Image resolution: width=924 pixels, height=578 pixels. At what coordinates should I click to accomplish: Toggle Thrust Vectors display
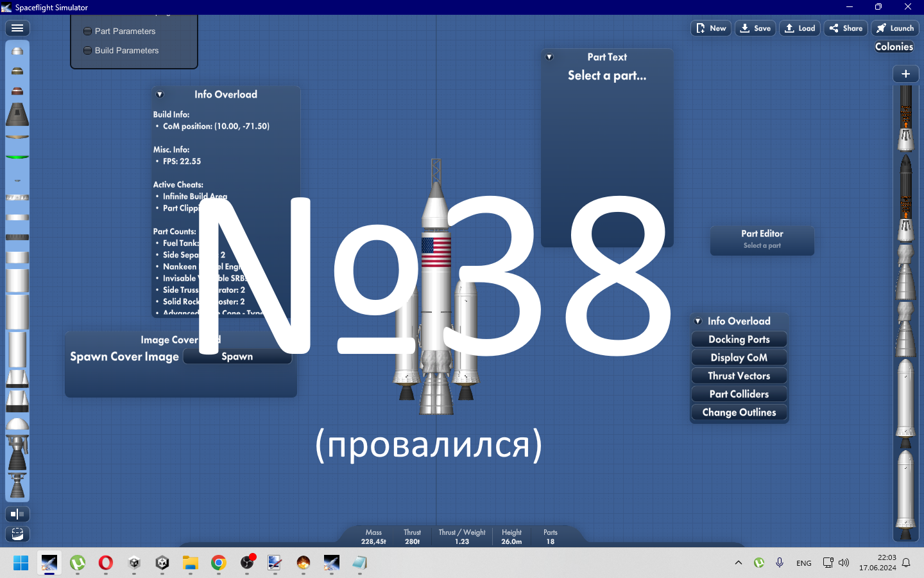click(x=739, y=376)
